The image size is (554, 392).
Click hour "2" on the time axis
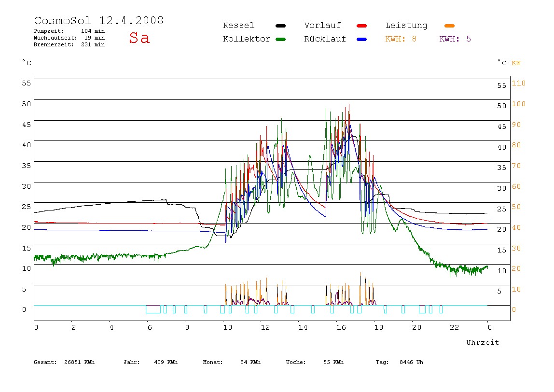tap(73, 328)
